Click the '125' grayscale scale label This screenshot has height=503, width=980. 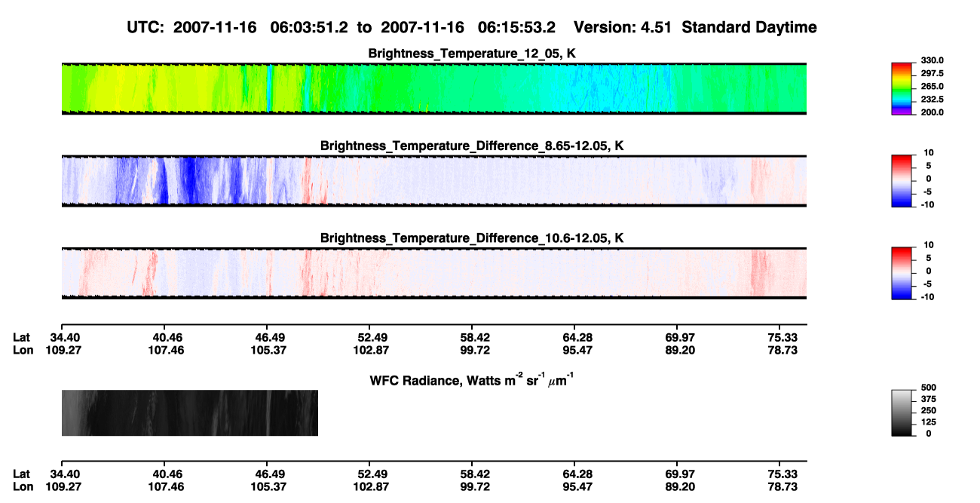point(930,423)
